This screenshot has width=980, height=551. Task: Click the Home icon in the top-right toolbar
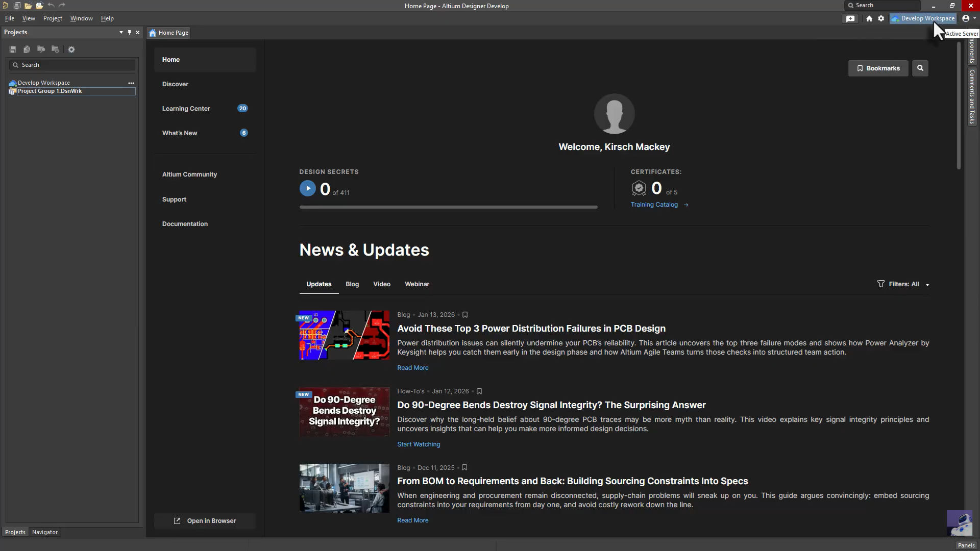pyautogui.click(x=869, y=18)
